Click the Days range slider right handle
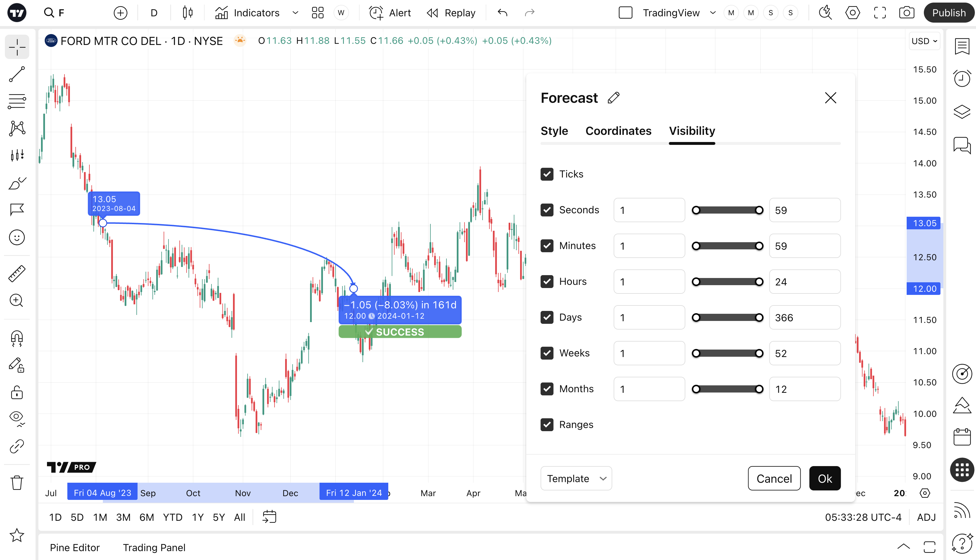976x560 pixels. [x=759, y=318]
